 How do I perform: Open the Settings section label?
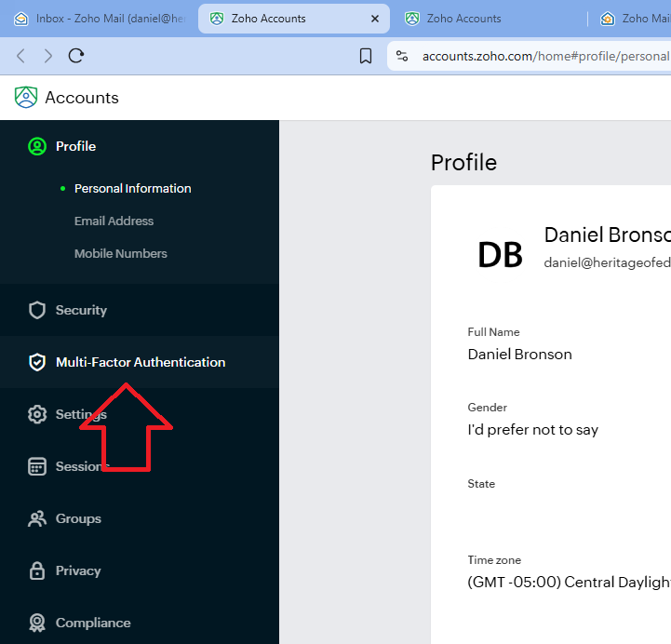pyautogui.click(x=81, y=414)
